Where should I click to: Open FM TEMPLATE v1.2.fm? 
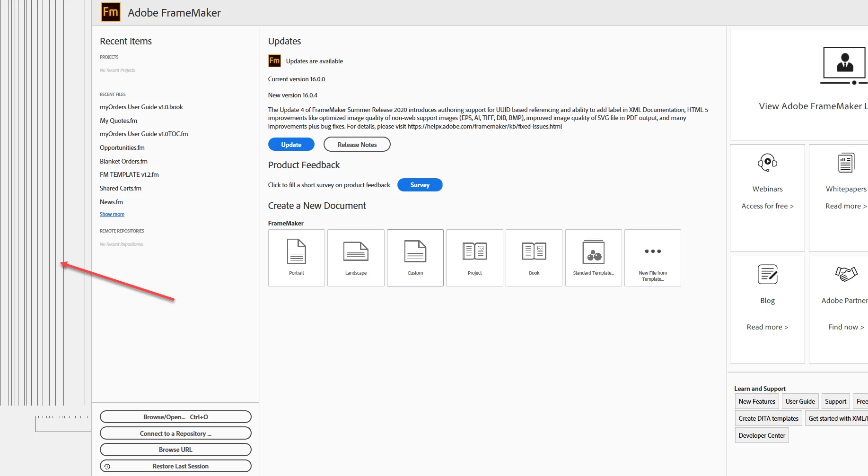click(129, 174)
